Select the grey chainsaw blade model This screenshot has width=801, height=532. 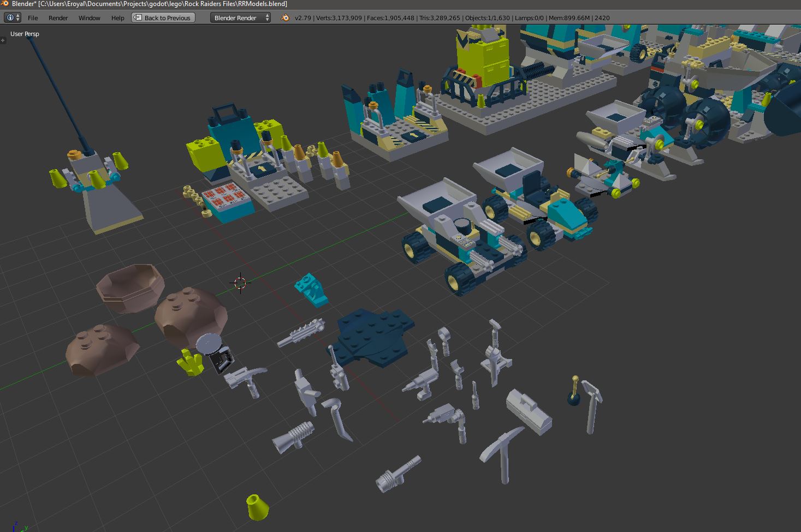[x=301, y=333]
